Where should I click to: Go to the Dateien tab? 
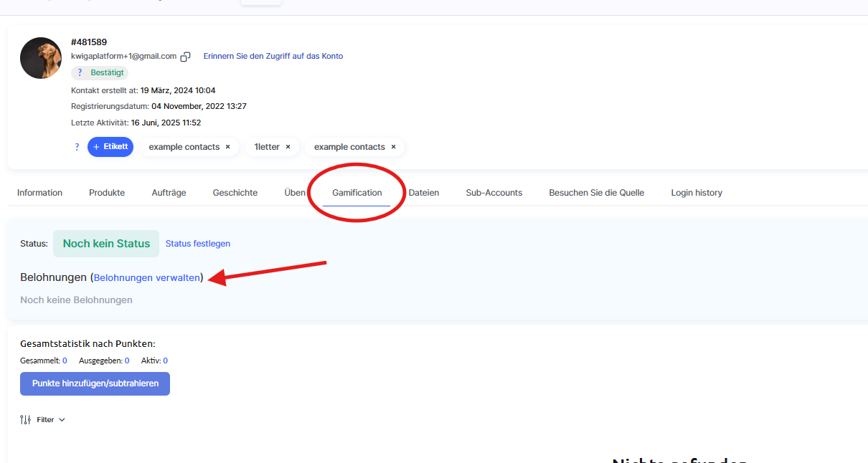pos(424,193)
